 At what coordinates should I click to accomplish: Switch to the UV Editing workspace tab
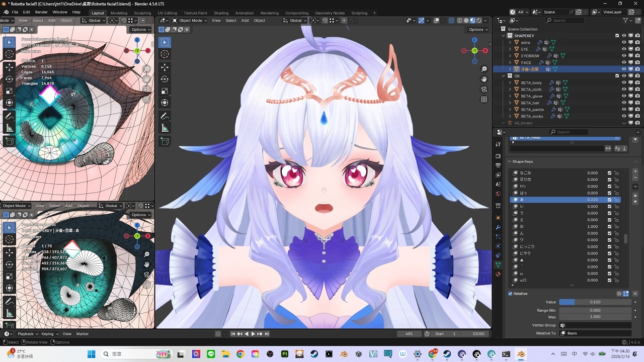point(167,13)
